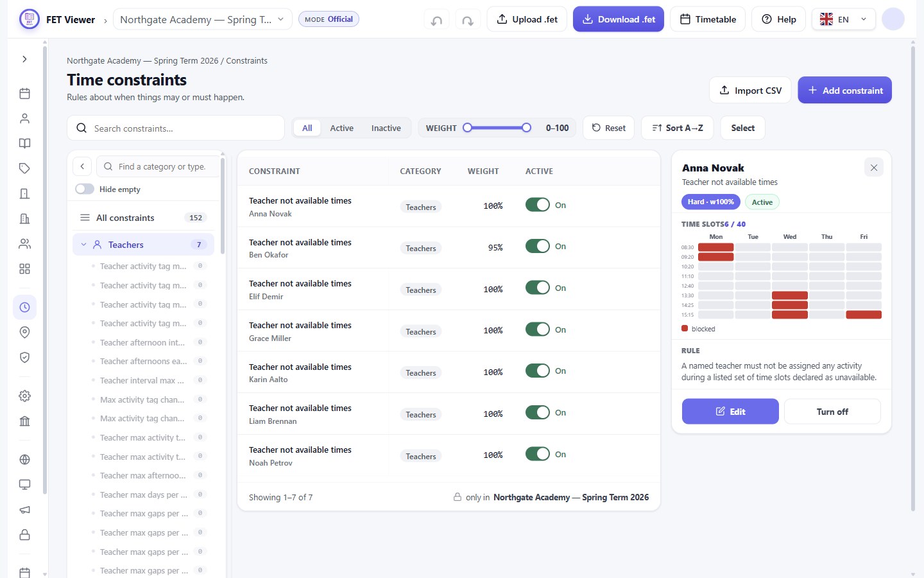Select the Active filter tab

click(342, 128)
